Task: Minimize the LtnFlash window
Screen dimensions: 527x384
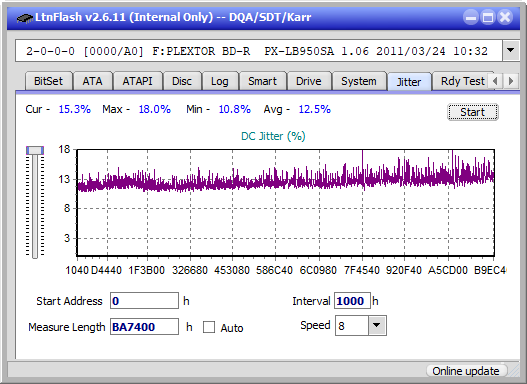Action: click(471, 17)
